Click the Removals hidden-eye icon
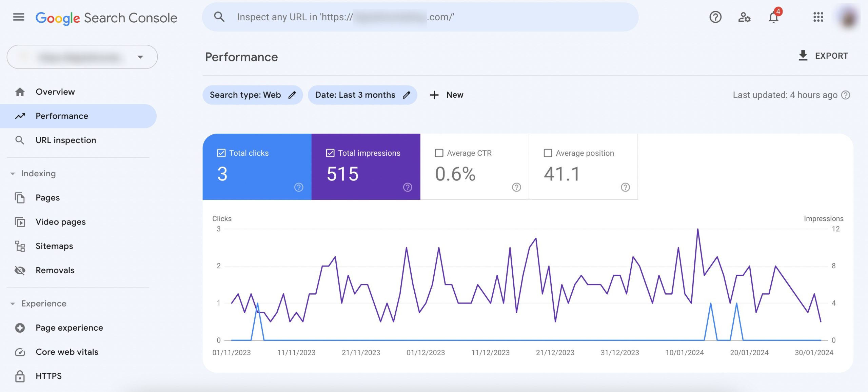This screenshot has height=392, width=868. tap(19, 271)
